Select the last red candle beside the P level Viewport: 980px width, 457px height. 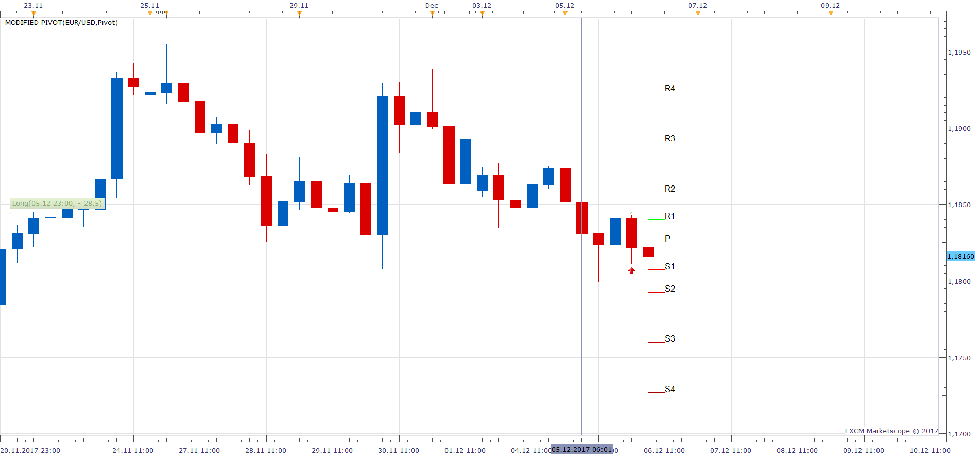pos(648,252)
